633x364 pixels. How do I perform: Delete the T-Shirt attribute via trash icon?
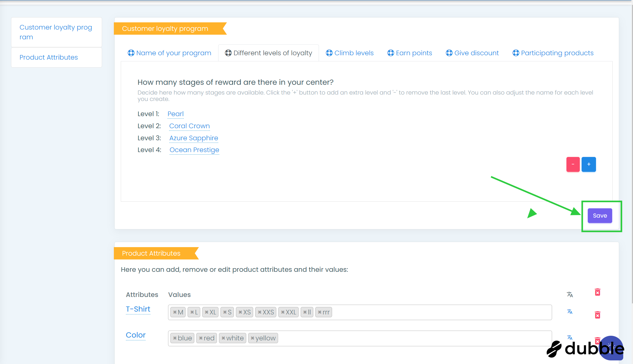click(598, 315)
